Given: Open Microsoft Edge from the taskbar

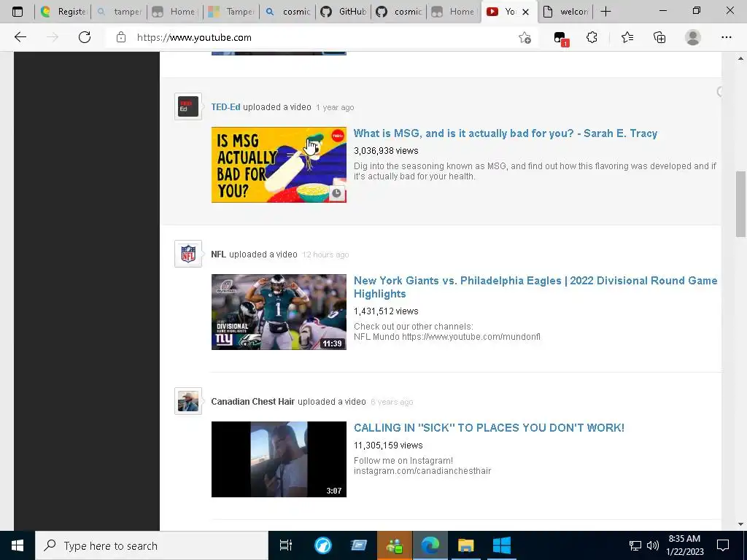Looking at the screenshot, I should coord(430,545).
